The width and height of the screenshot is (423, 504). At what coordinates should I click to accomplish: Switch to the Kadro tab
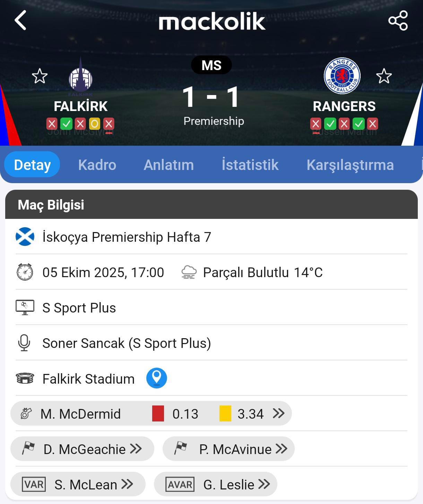[x=97, y=165]
